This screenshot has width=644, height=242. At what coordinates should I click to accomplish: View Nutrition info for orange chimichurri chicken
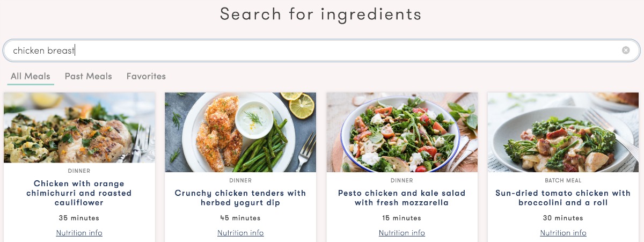pos(79,233)
